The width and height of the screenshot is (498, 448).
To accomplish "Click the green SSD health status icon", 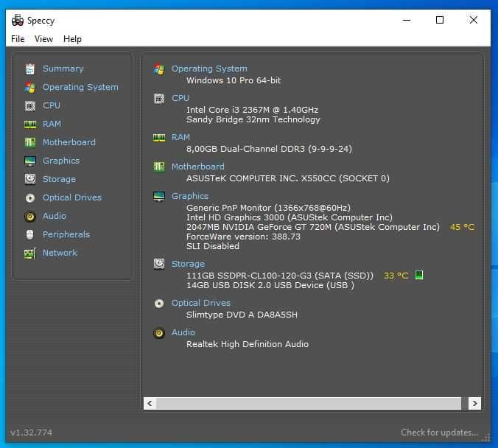I will pos(419,275).
